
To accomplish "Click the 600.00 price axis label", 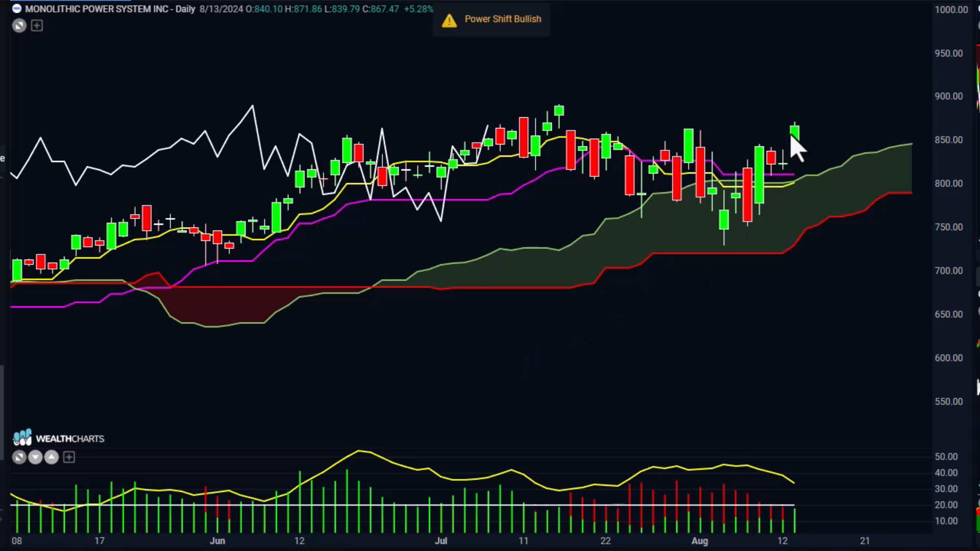I will 949,358.
